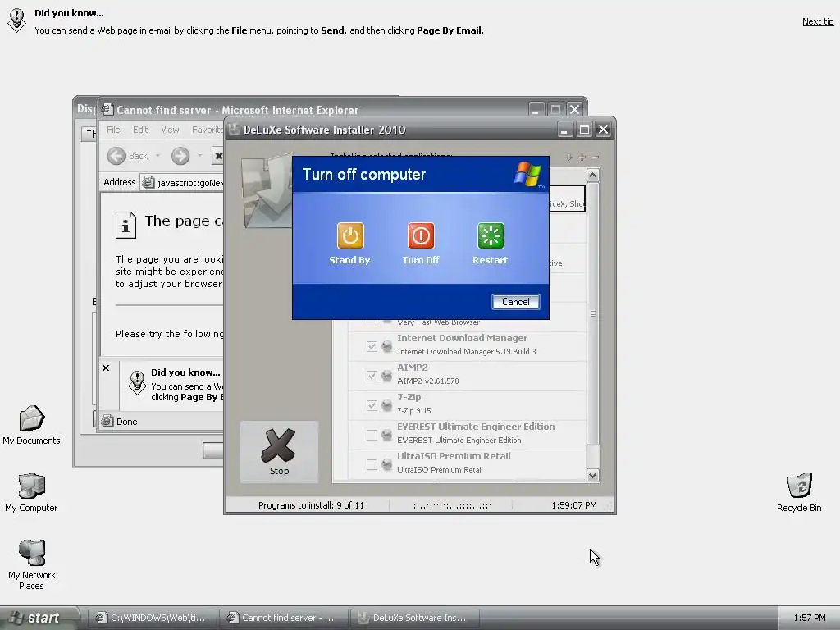
Task: Open the Back history dropdown arrow
Action: 158,156
